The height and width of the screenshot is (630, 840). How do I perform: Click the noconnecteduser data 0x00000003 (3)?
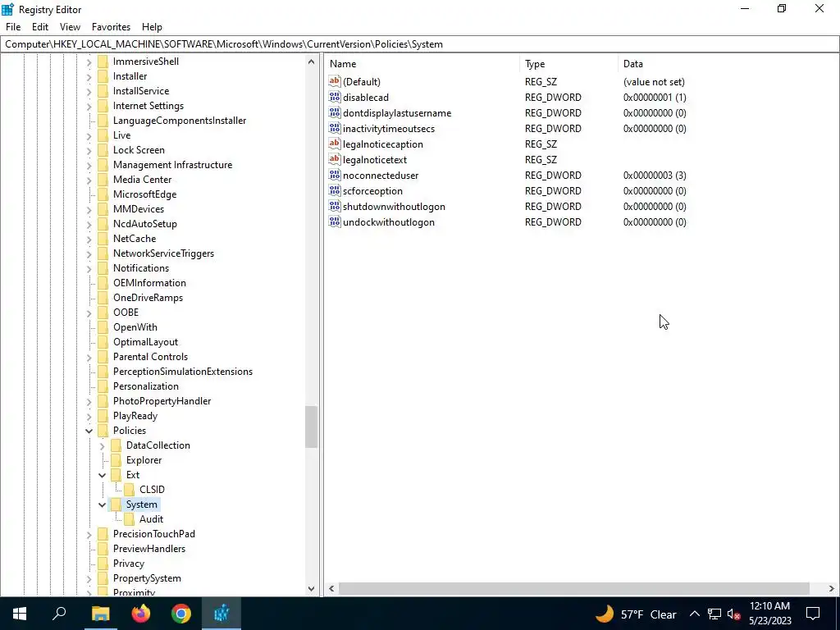[655, 176]
